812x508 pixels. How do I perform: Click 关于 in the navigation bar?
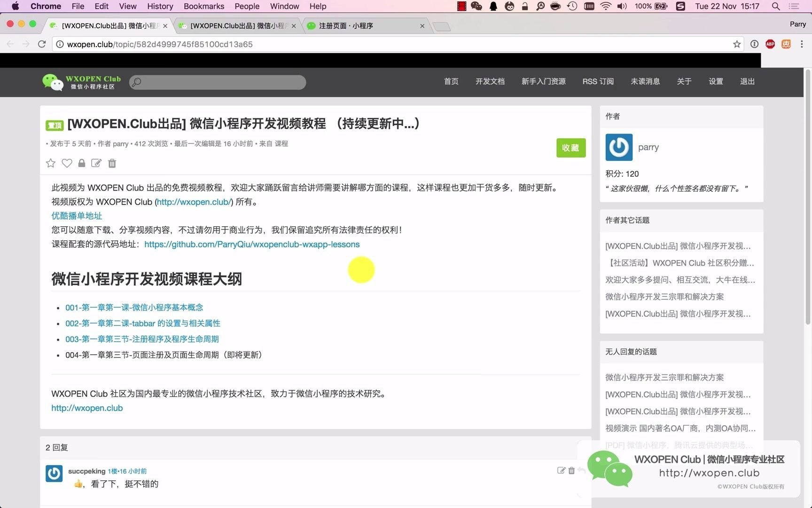tap(684, 81)
